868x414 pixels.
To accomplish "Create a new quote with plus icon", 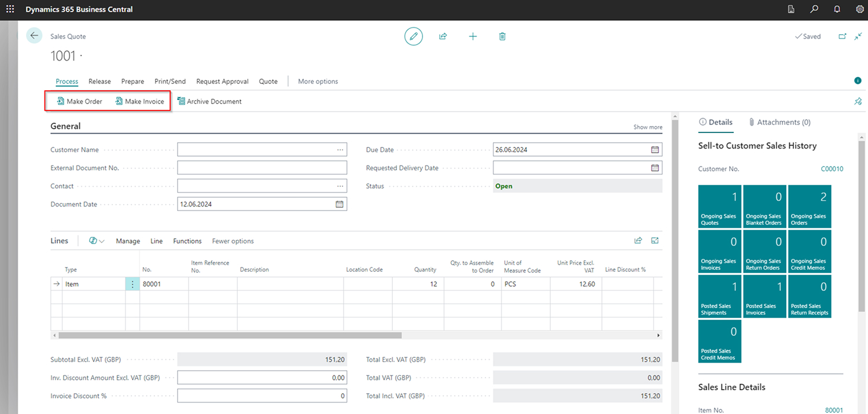I will pos(473,36).
